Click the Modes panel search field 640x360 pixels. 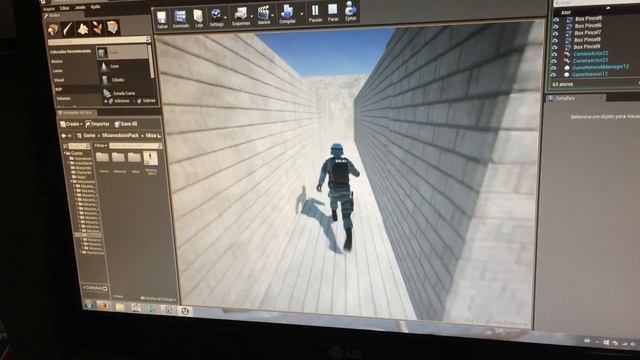[99, 40]
